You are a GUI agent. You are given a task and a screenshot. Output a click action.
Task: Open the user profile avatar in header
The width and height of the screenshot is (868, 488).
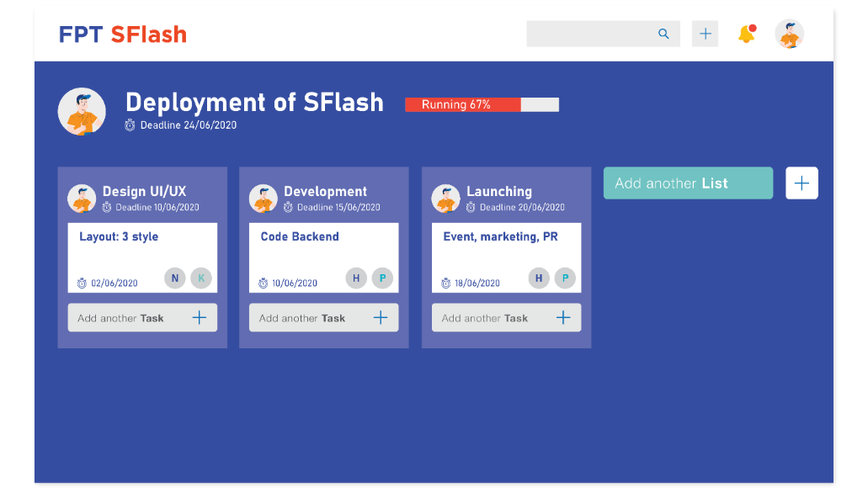[x=789, y=34]
